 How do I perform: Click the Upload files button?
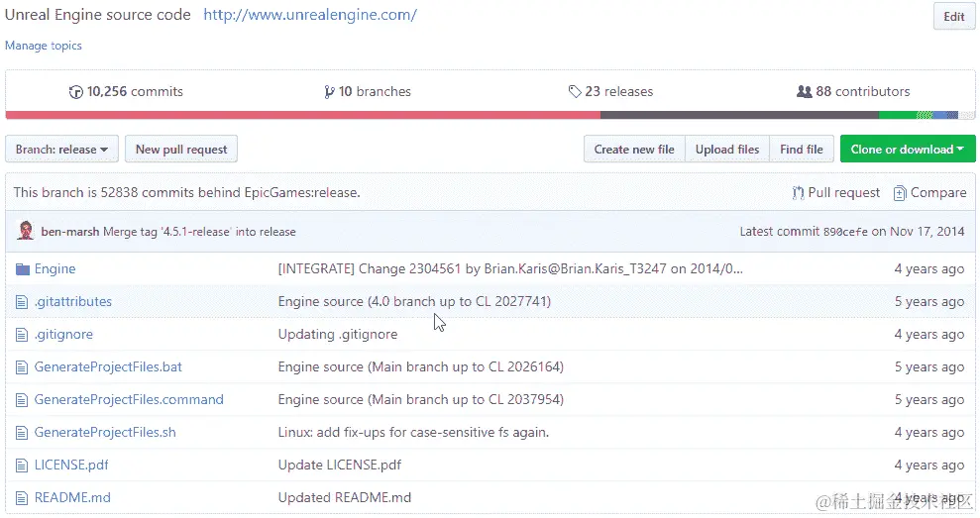(727, 150)
